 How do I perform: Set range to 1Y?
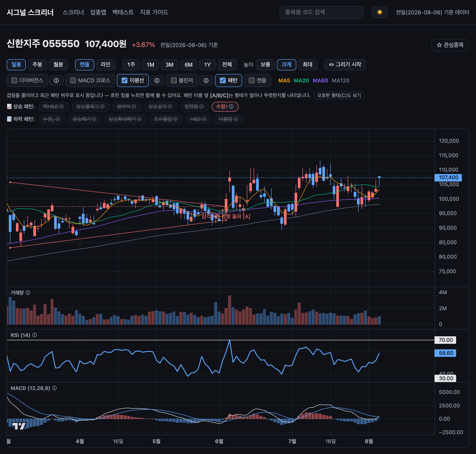[x=207, y=65]
